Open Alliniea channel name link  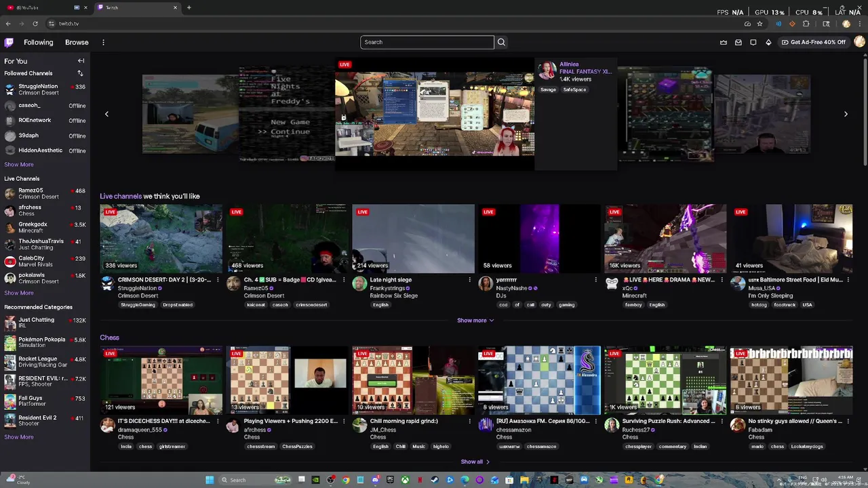[569, 64]
